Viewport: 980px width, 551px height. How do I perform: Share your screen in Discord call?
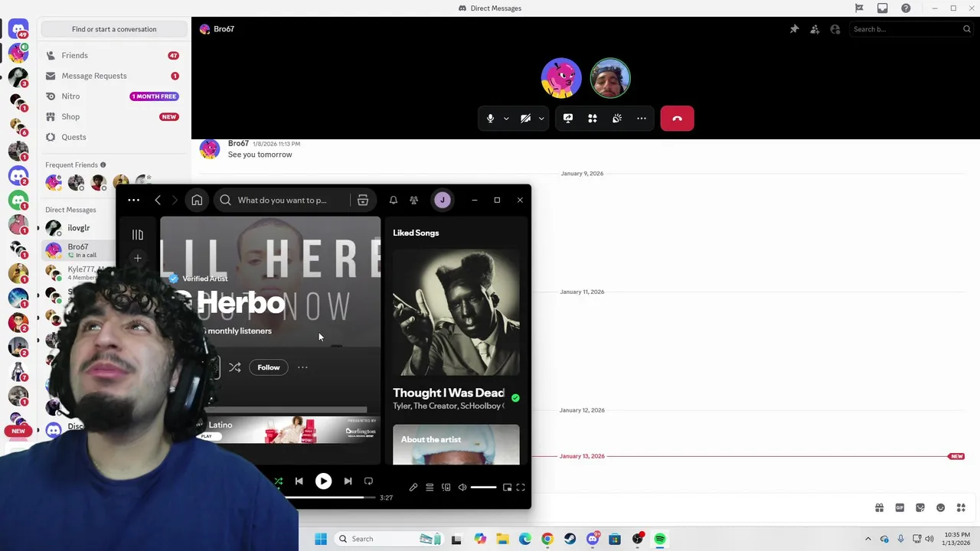[568, 119]
